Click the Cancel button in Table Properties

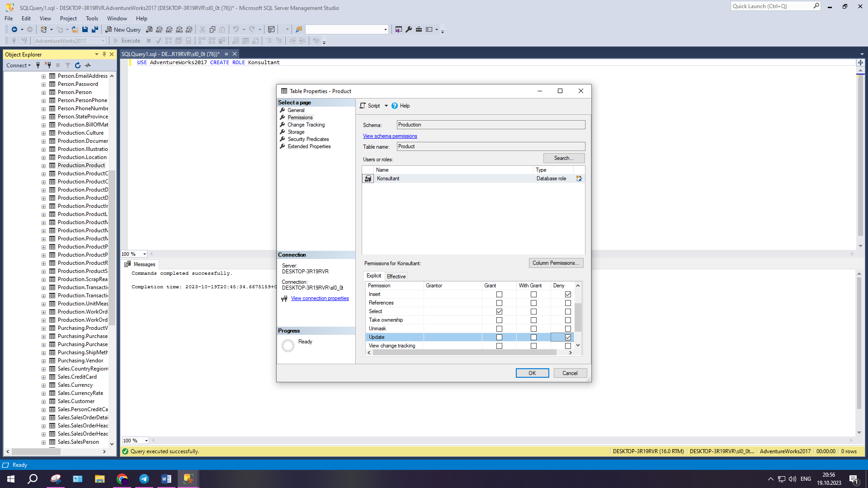tap(570, 373)
